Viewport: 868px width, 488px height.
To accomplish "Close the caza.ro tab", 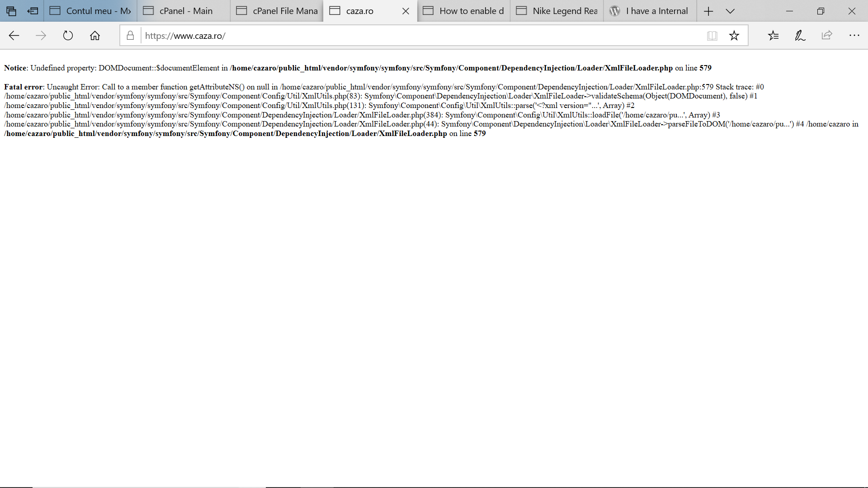I will [406, 11].
